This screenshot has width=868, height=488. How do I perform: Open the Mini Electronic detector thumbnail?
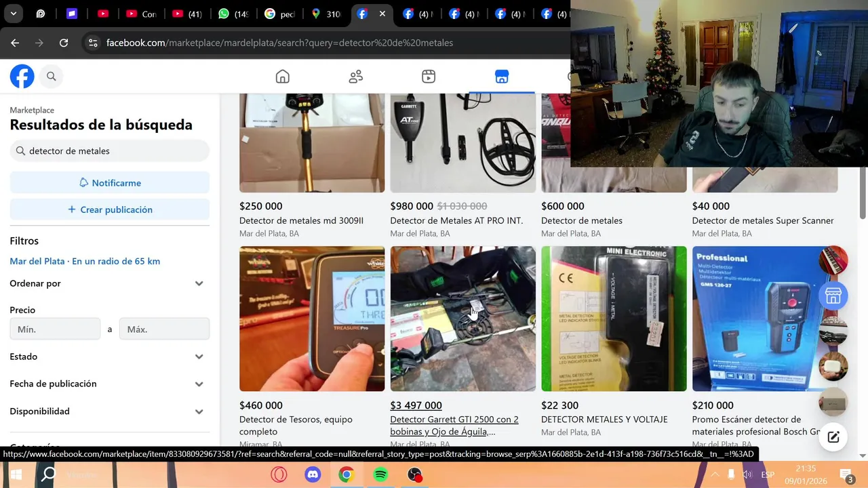click(x=614, y=319)
